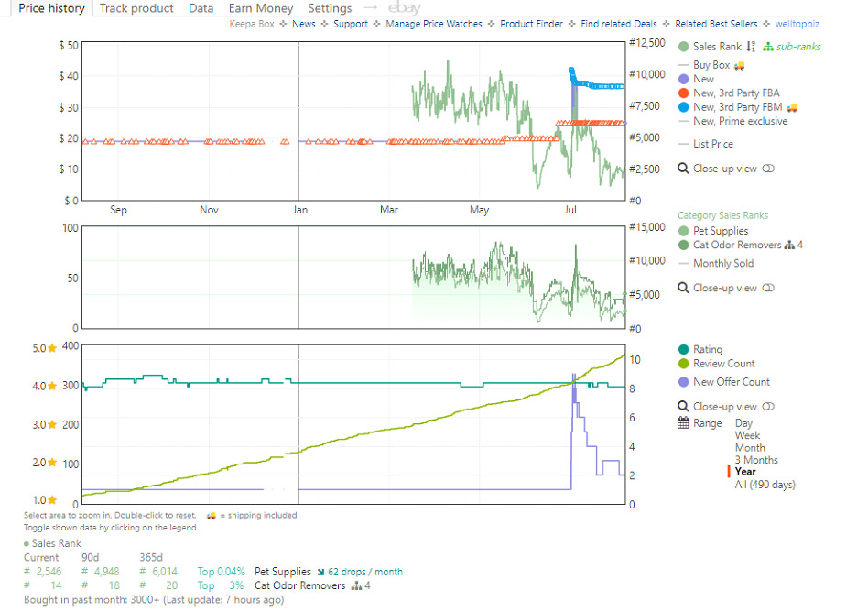868x612 pixels.
Task: Click the Sales Rank sort icon
Action: (751, 47)
